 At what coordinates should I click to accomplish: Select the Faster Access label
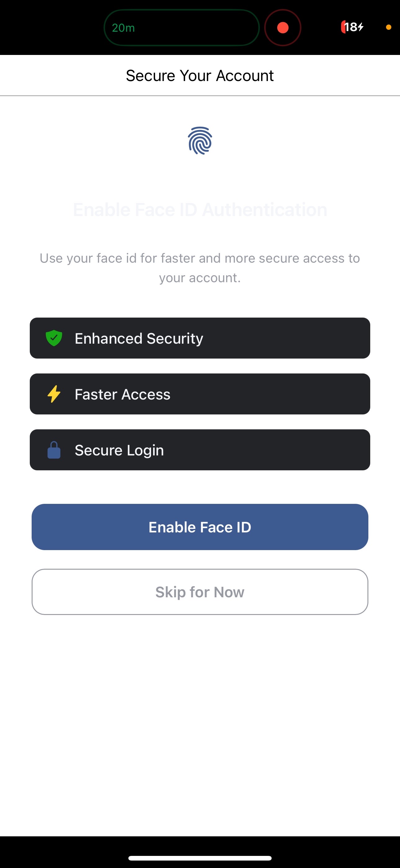pyautogui.click(x=122, y=394)
